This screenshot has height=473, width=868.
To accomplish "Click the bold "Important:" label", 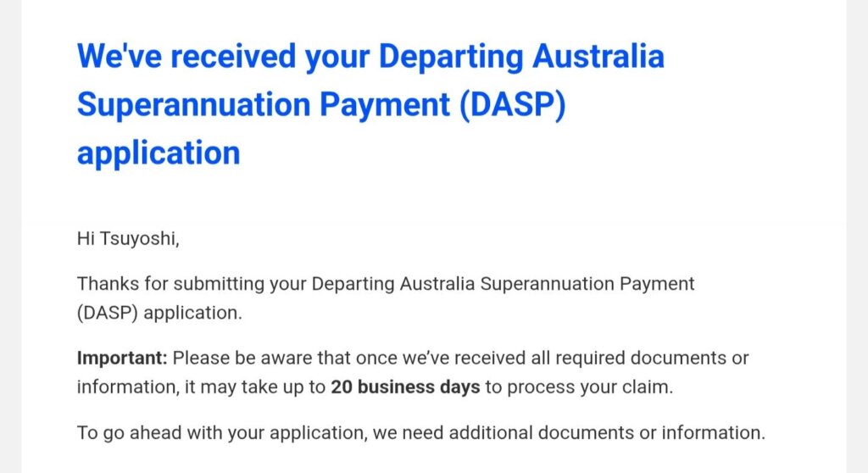I will tap(122, 358).
